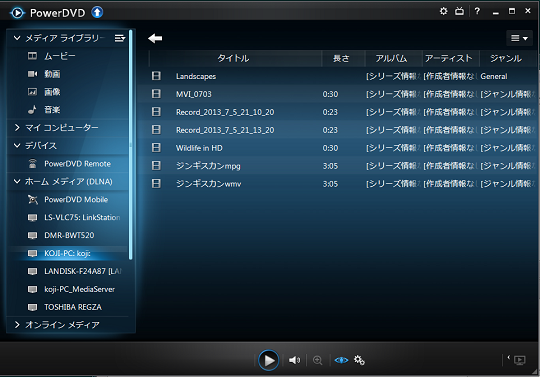Select KOJI-PC: koji: server

68,253
